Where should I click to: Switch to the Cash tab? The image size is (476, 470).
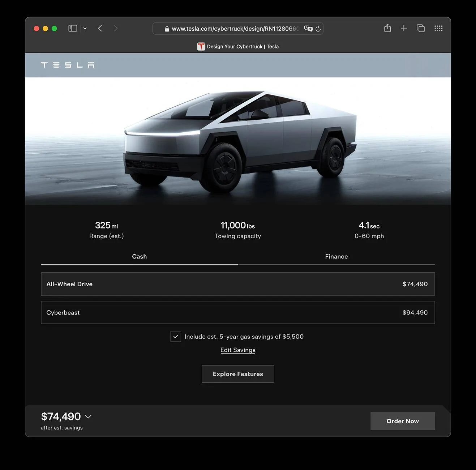click(140, 256)
